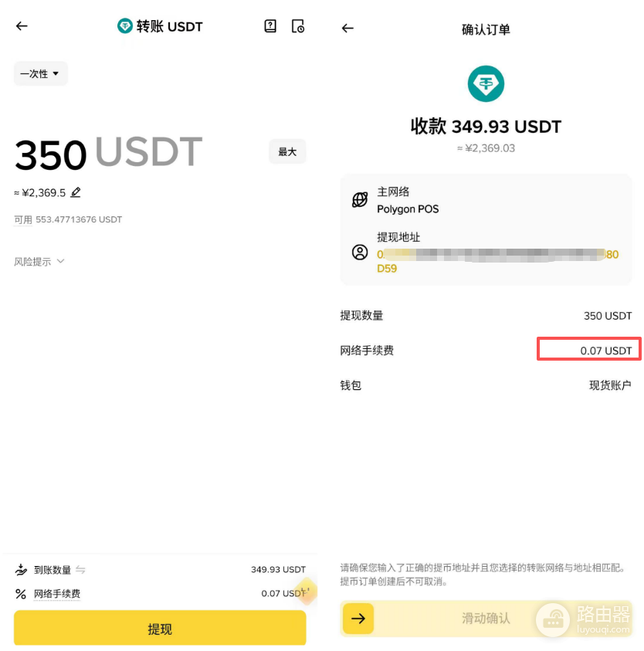644x651 pixels.
Task: Tap the 提现数量 350 USDT value
Action: [608, 316]
